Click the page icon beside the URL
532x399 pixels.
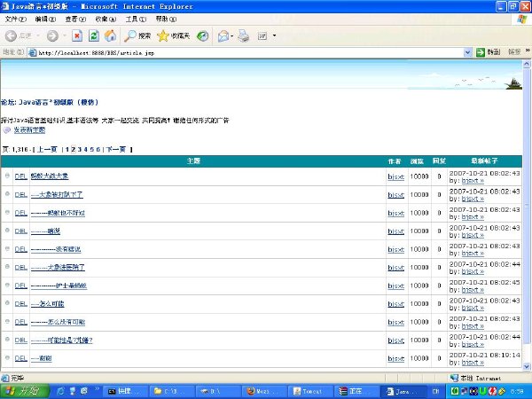click(33, 52)
